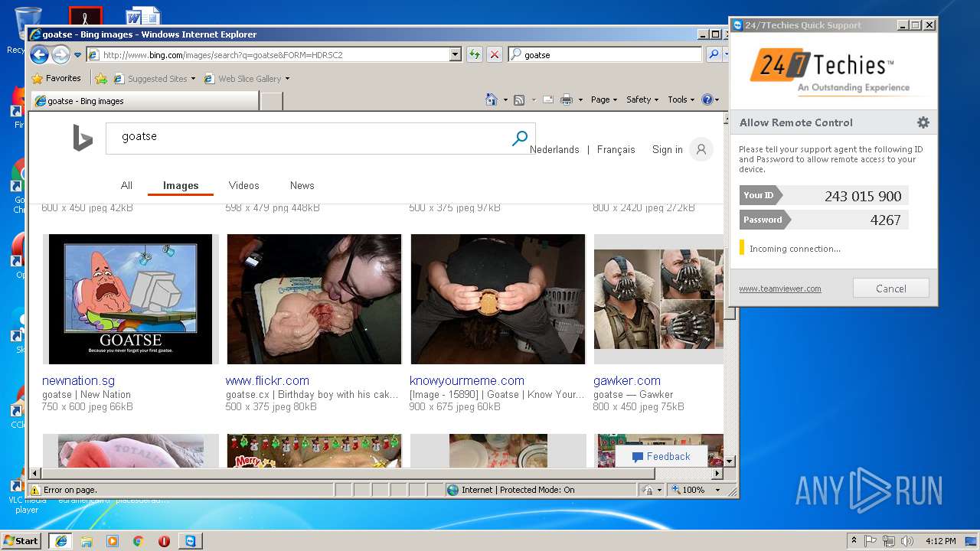Refresh the page with green arrows icon

(475, 54)
